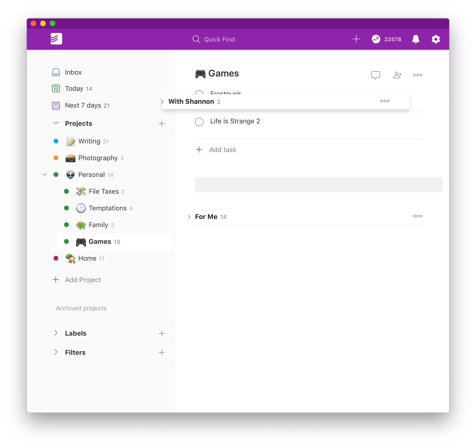Click Home project red color dot
Viewport: 476px width, 448px height.
(56, 258)
